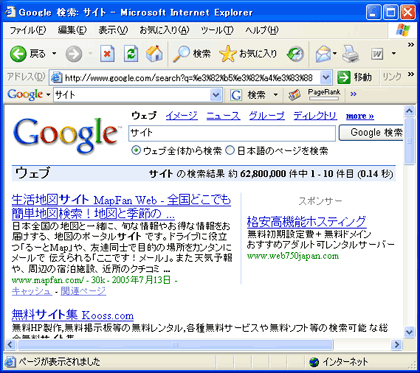Click the Google page search input field

[232, 133]
